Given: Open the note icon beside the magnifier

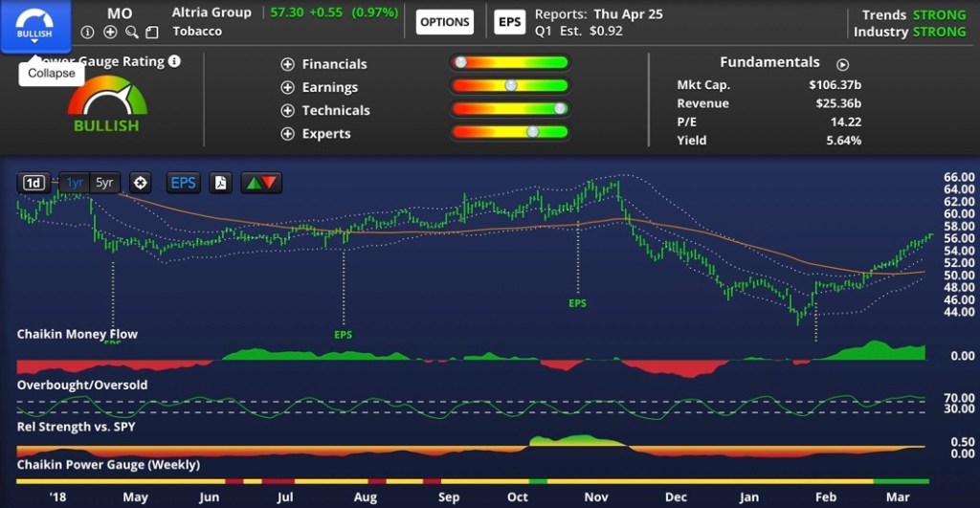Looking at the screenshot, I should click(151, 32).
